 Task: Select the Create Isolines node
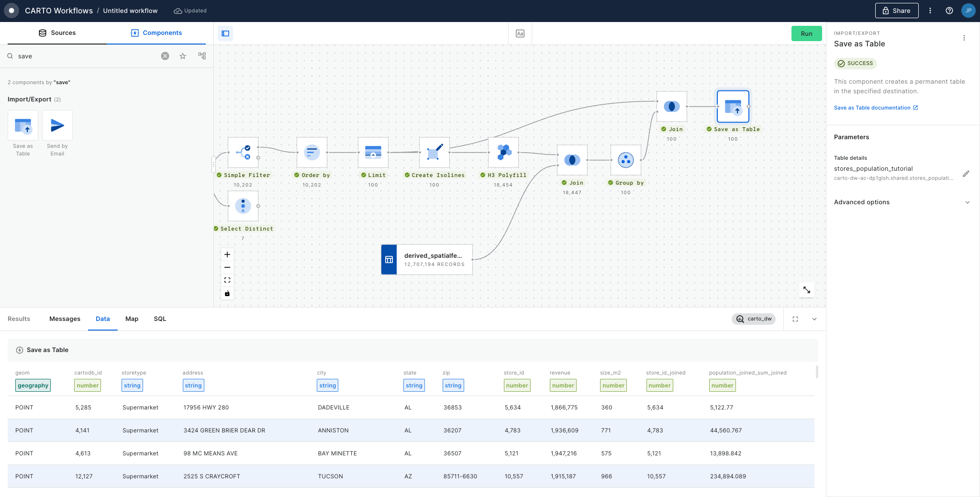[x=434, y=153]
